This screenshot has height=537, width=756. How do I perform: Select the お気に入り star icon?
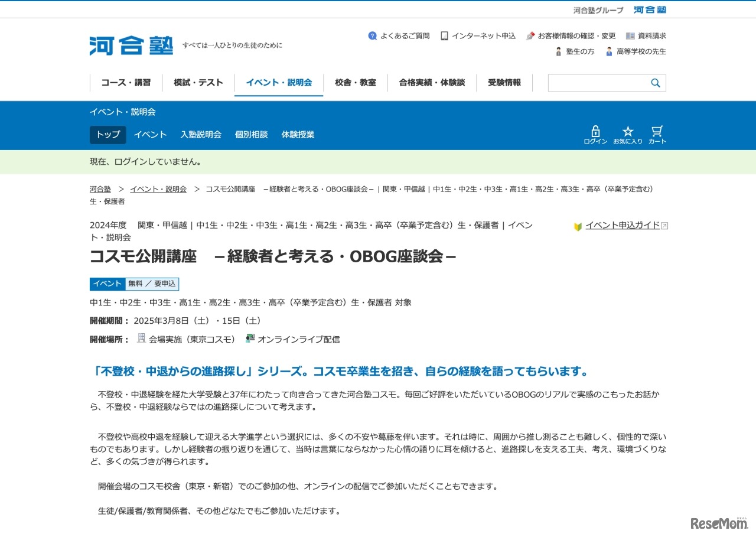pos(628,131)
